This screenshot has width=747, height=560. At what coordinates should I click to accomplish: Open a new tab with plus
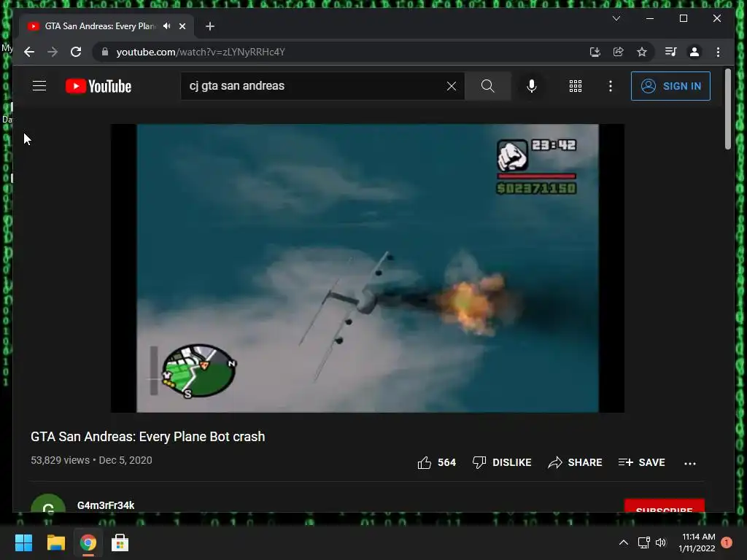pos(209,26)
